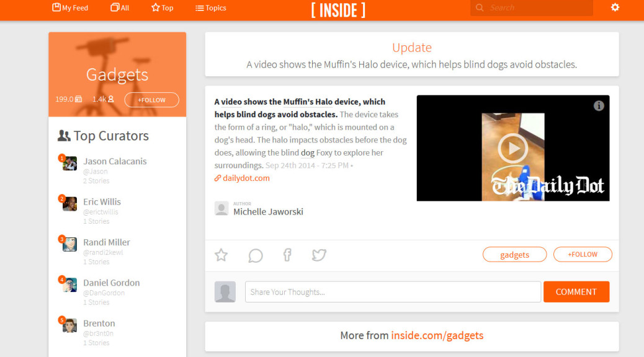
Task: Click the video info icon
Action: pos(599,106)
